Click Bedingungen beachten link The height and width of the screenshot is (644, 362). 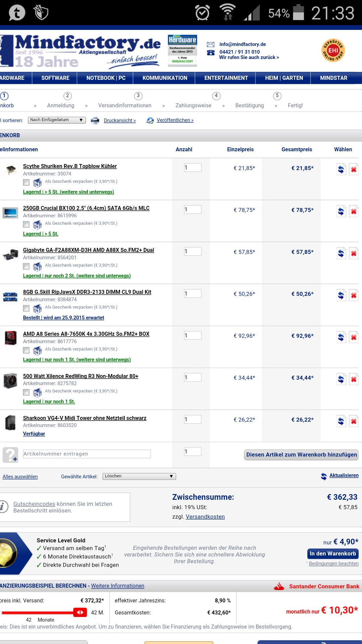coord(334,563)
